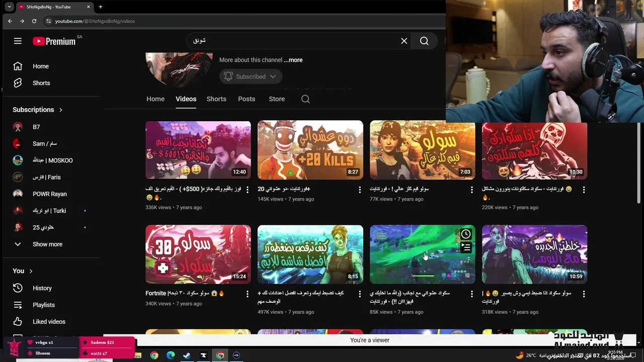Play the 7:03 solo video thumbnail
Viewport: 644px width, 362px height.
pos(423,150)
